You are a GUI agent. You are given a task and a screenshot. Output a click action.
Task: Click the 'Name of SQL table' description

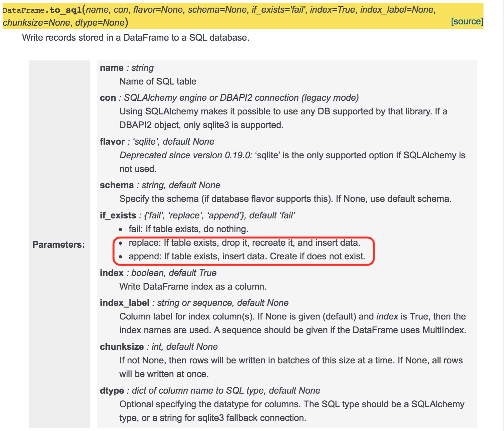[158, 81]
